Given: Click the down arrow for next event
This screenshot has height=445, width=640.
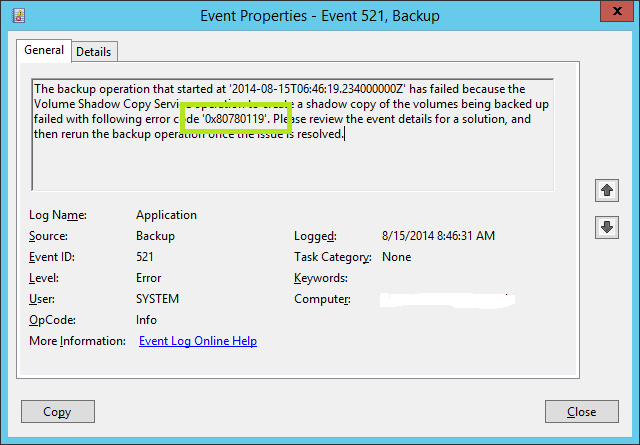Looking at the screenshot, I should (x=606, y=227).
